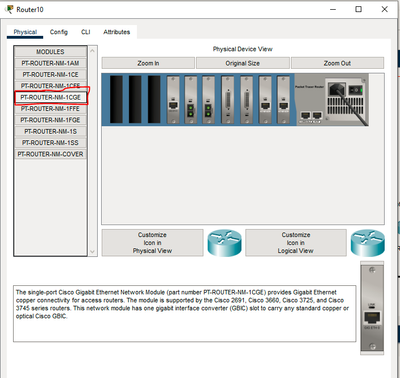Click the logical view router icon
Image resolution: width=400 pixels, height=378 pixels.
(x=368, y=243)
